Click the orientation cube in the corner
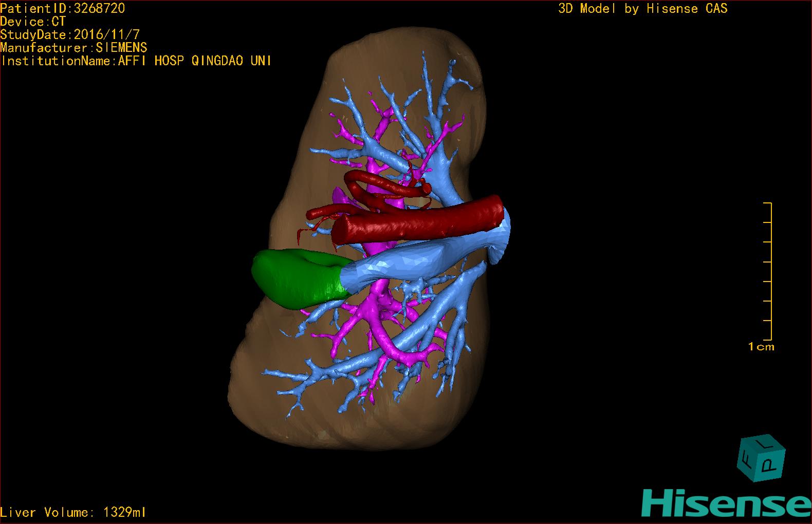 pyautogui.click(x=762, y=458)
